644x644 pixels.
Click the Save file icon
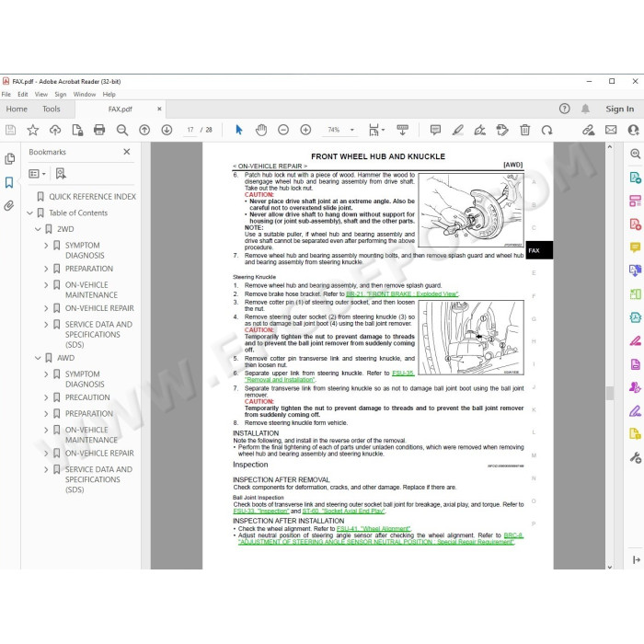pyautogui.click(x=11, y=131)
